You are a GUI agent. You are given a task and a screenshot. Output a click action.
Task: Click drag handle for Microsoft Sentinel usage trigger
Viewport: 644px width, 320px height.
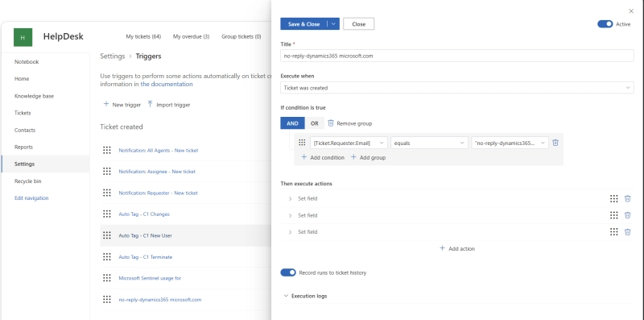(107, 278)
